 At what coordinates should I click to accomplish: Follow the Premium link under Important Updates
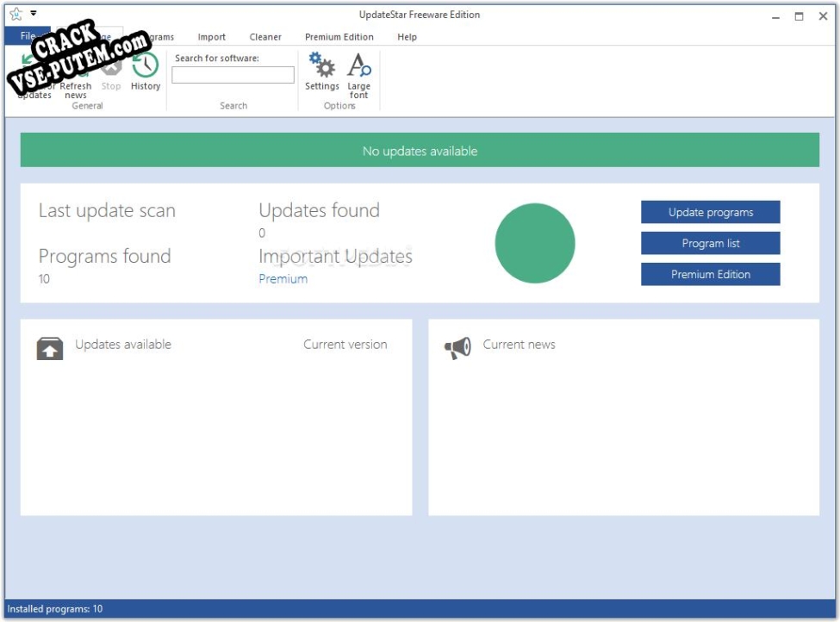tap(283, 278)
